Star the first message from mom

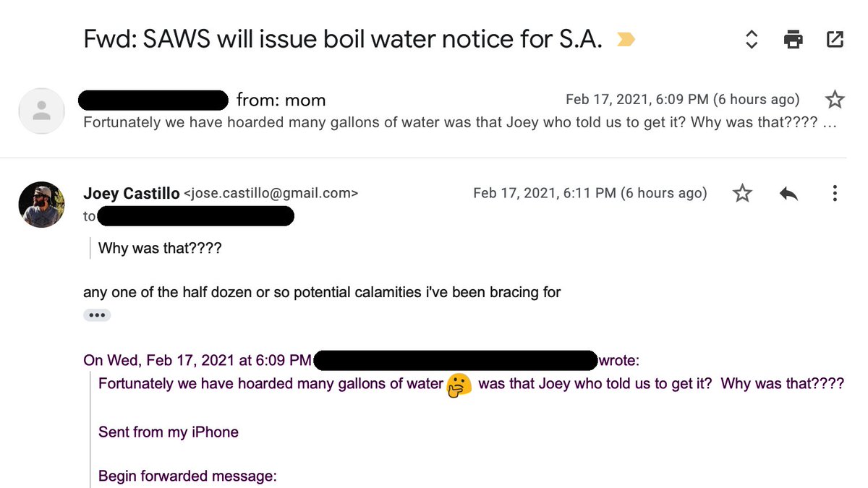[x=835, y=99]
